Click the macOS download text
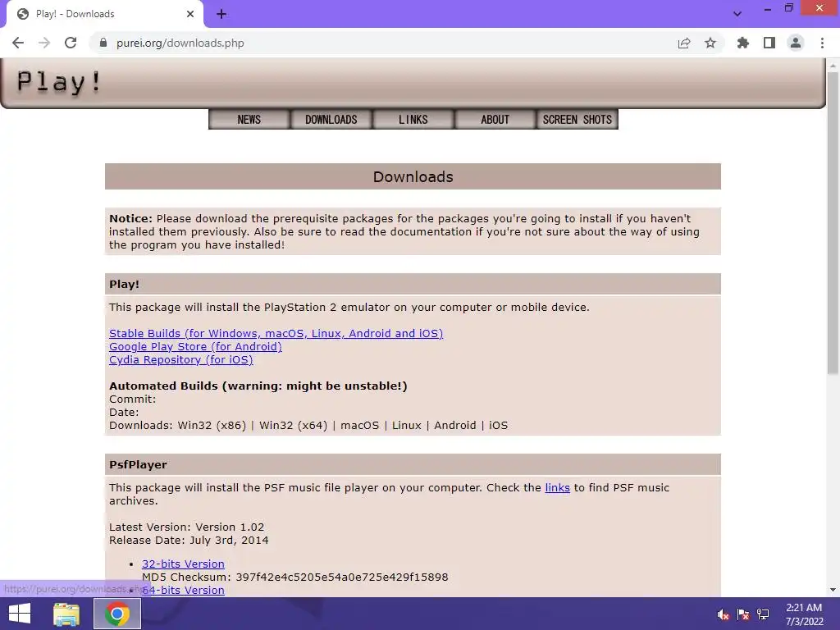The height and width of the screenshot is (630, 840). point(359,426)
